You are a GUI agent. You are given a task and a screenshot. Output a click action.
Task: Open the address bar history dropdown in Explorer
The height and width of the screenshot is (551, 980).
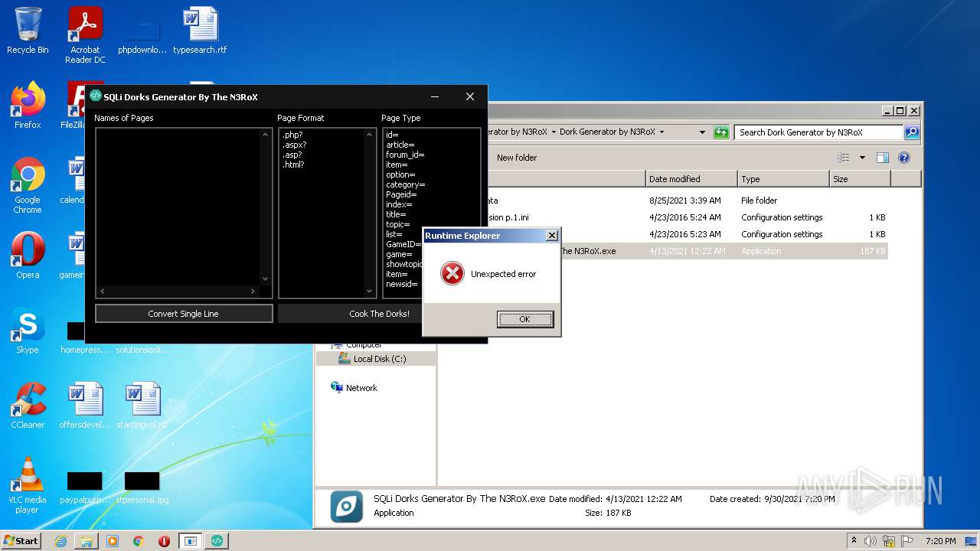[x=702, y=132]
